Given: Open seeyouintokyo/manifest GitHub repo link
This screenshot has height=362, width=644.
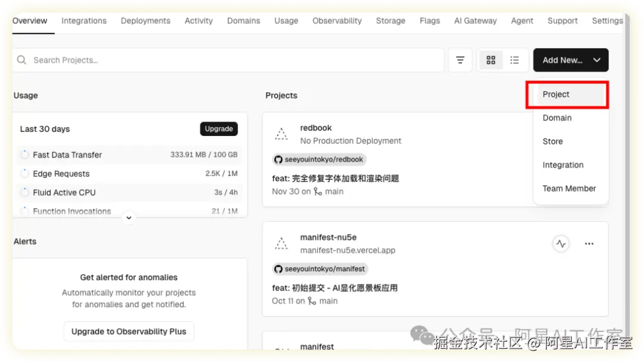Looking at the screenshot, I should tap(320, 269).
